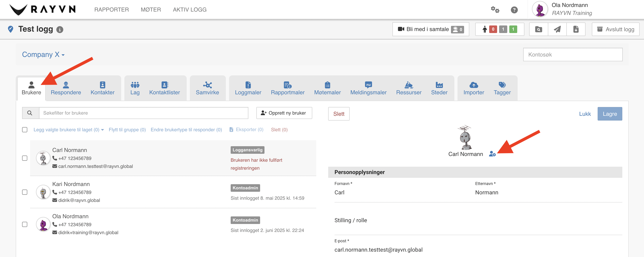The image size is (644, 257).
Task: Click Slett (0) in the bulk actions
Action: coord(279,129)
